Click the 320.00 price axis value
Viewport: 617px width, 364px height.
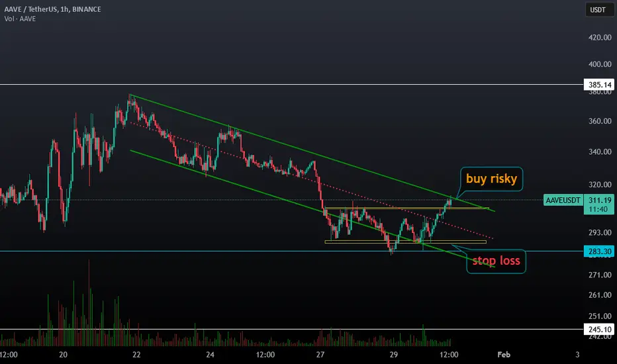[x=600, y=185]
